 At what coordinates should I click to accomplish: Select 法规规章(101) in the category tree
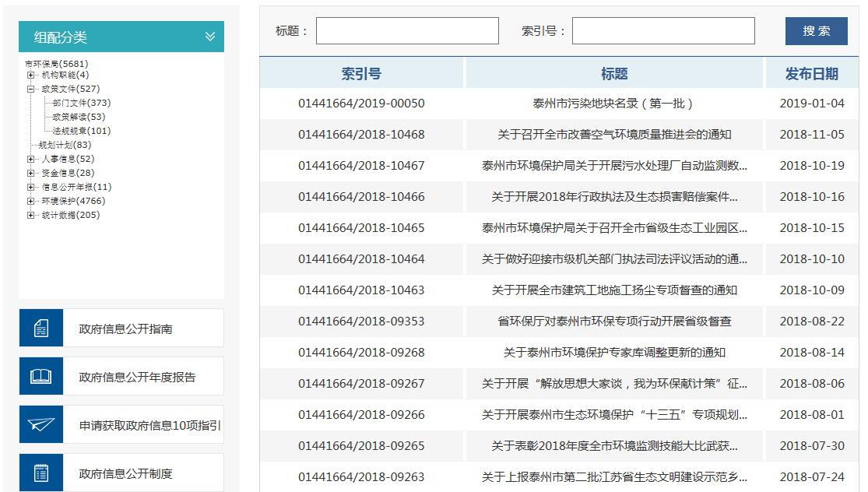coord(81,131)
